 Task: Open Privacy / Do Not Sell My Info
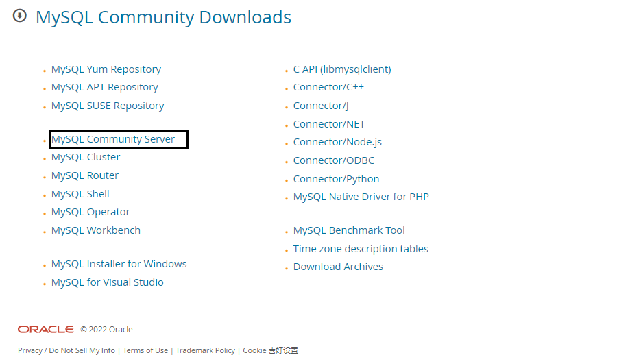coord(66,350)
